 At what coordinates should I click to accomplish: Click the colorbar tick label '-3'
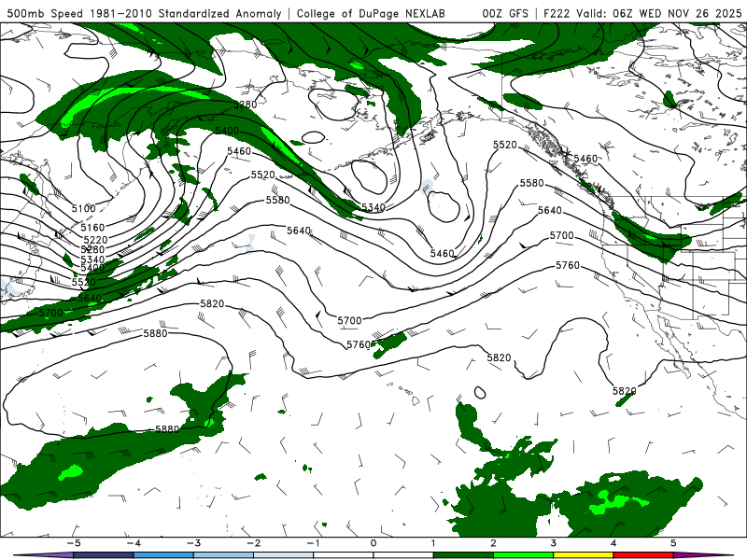[193, 543]
